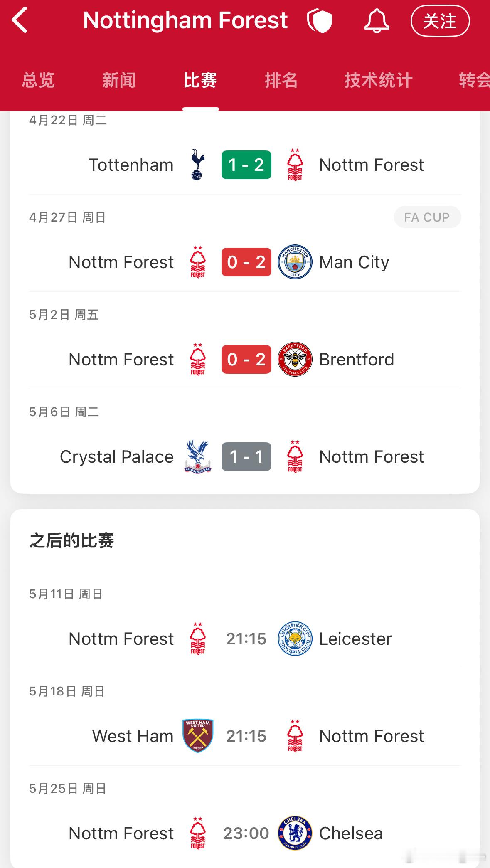Tap the FA CUP competition label
This screenshot has width=490, height=868.
[427, 217]
